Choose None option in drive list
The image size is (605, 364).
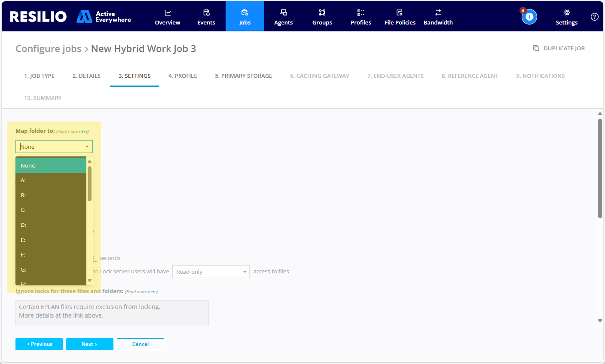(x=51, y=165)
